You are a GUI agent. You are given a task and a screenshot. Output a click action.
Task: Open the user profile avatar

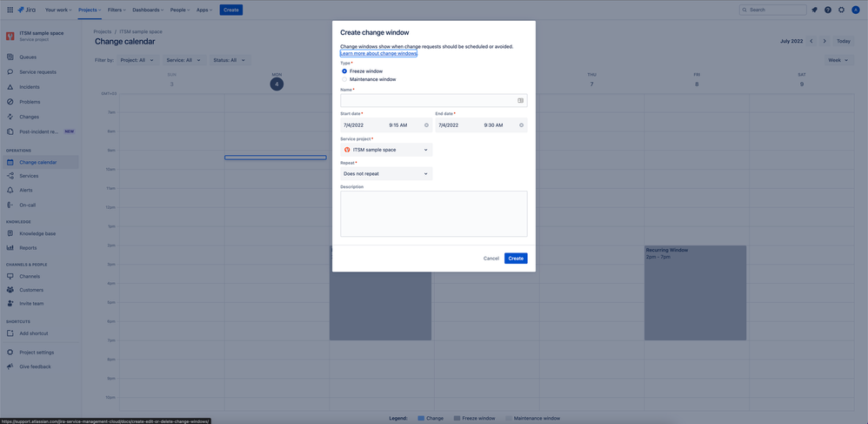[x=855, y=10]
